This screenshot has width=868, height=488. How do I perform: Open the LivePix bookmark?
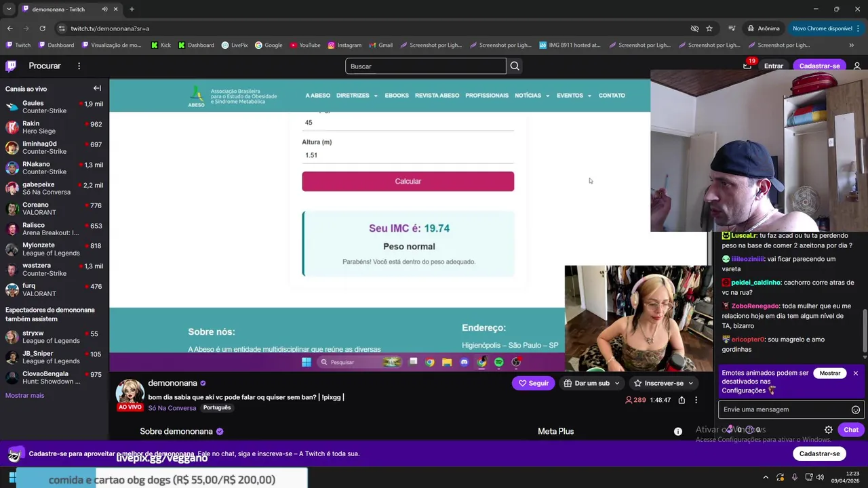pyautogui.click(x=235, y=45)
